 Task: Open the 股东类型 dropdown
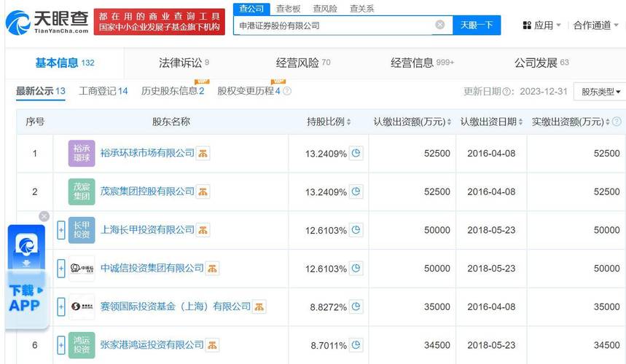(600, 92)
